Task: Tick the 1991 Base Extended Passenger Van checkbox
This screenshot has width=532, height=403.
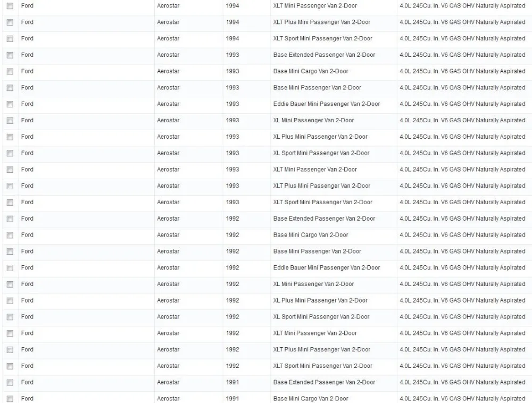Action: pos(10,382)
